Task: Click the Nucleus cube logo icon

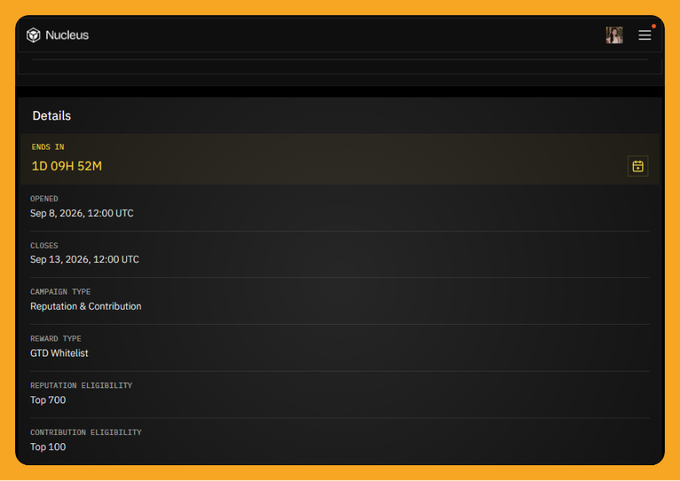Action: [x=33, y=35]
